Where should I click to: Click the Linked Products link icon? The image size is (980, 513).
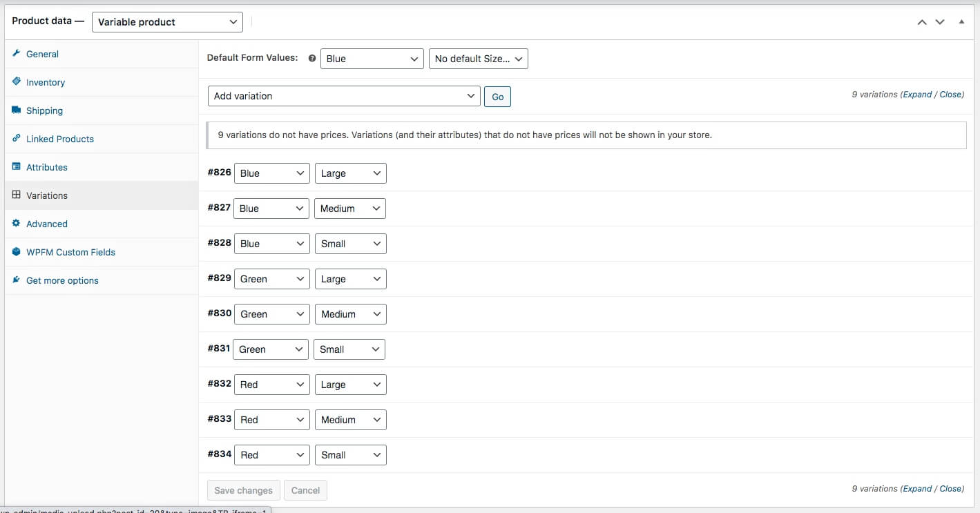[x=17, y=138]
